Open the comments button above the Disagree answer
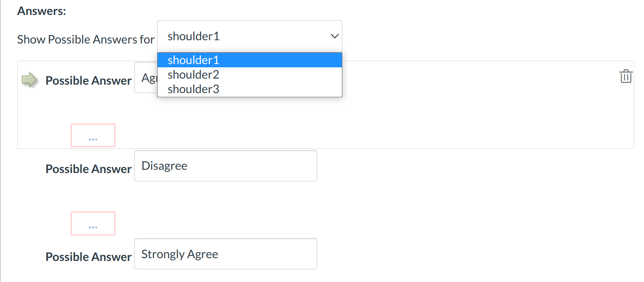Viewport: 644px width, 282px height. tap(93, 136)
